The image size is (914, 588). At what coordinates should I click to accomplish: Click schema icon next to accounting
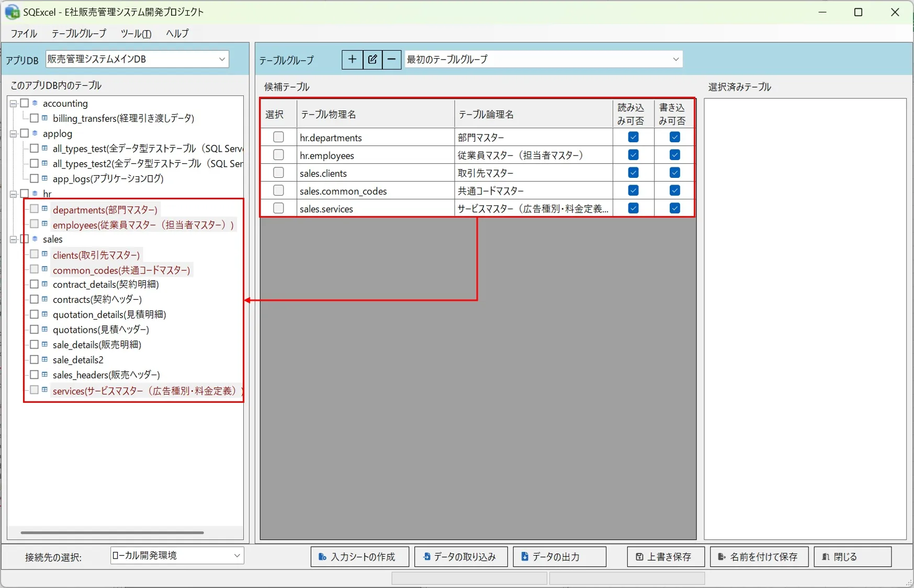(35, 103)
